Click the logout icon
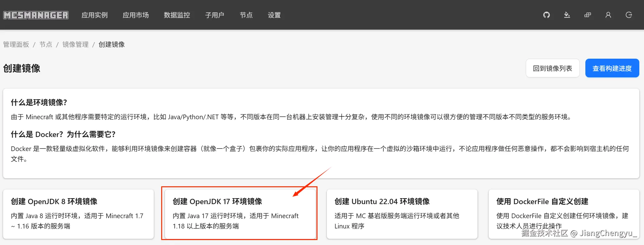The image size is (644, 245). [629, 15]
